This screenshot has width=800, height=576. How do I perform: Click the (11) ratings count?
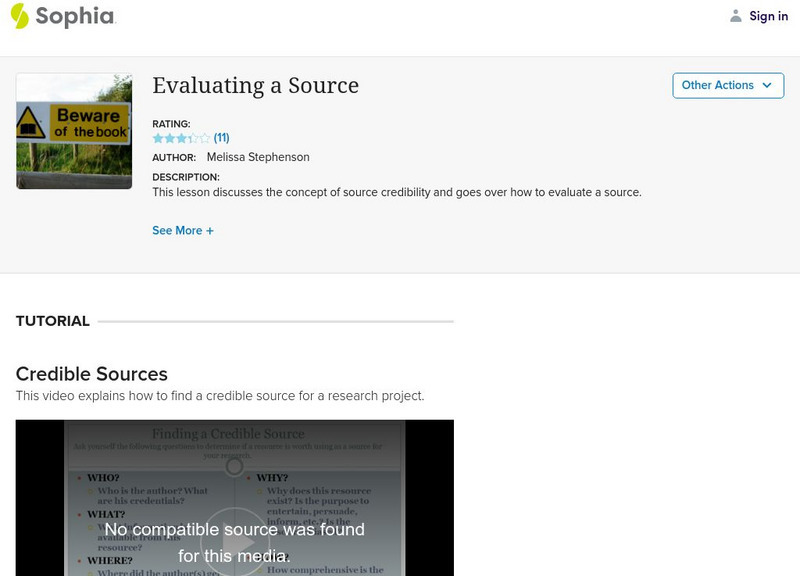click(x=222, y=138)
